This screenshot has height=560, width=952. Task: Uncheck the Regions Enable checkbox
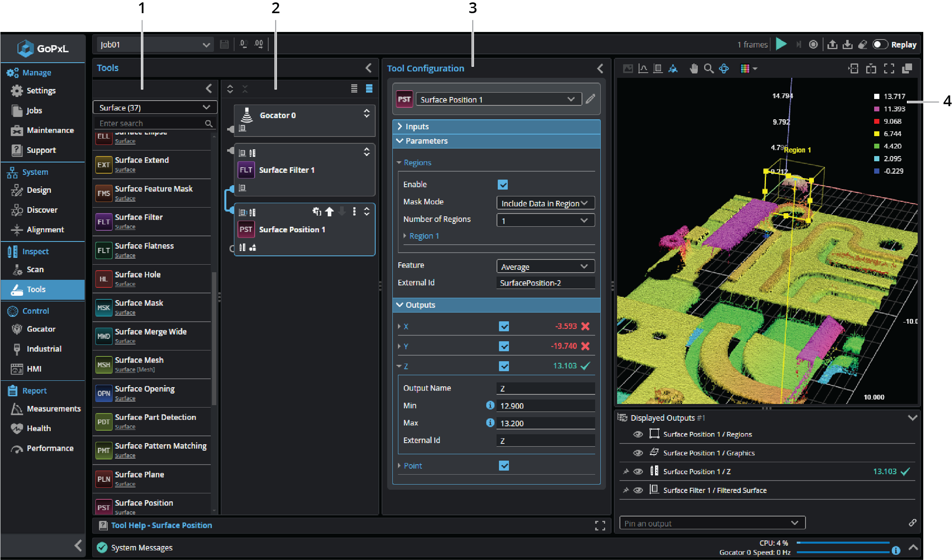pos(503,185)
